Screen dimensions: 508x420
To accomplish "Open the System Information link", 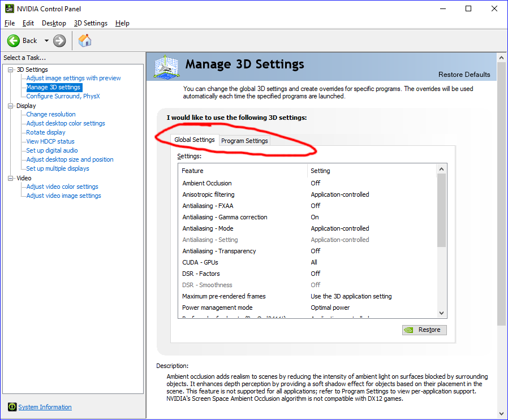I will 45,407.
